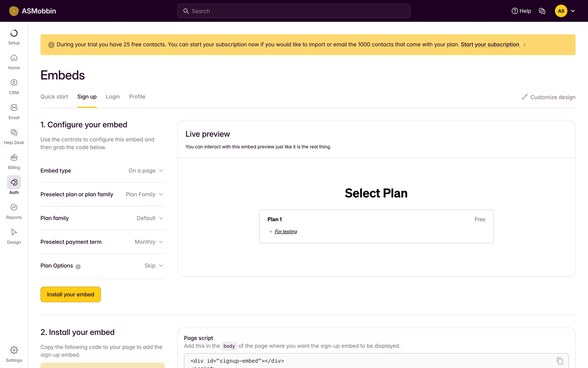588x368 pixels.
Task: Switch to the Quick start tab
Action: pos(54,97)
